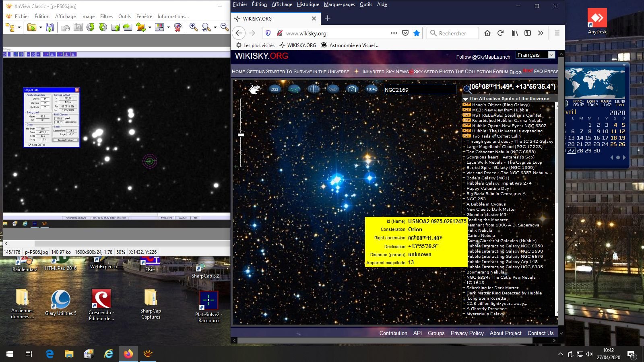This screenshot has width=644, height=362.
Task: Rotate image right in XnView toolbar
Action: click(103, 27)
